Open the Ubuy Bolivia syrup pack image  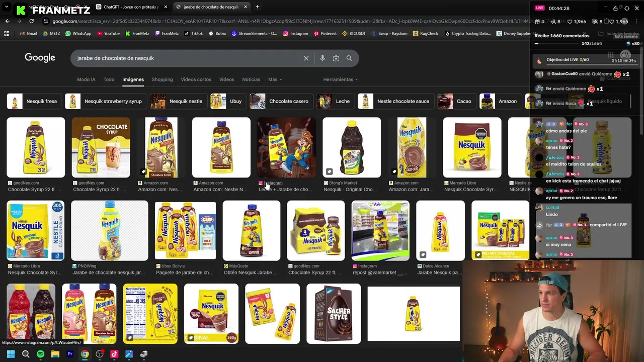pos(185,230)
